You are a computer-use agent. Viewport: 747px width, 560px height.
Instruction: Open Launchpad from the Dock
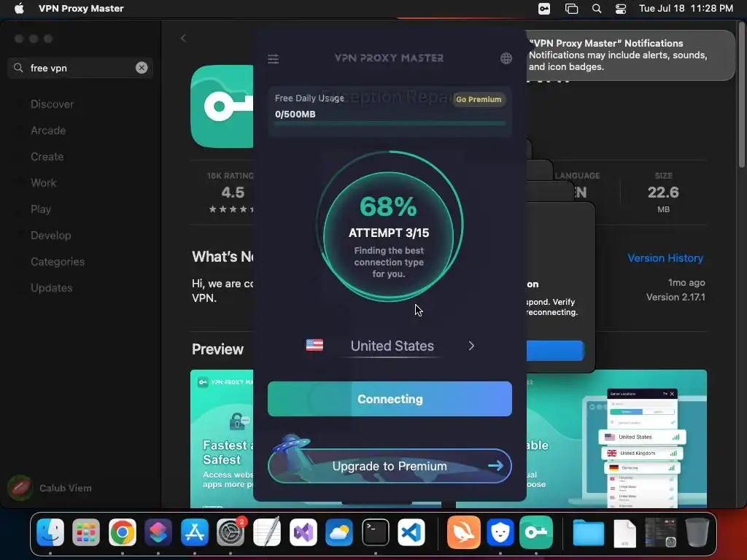click(x=86, y=532)
